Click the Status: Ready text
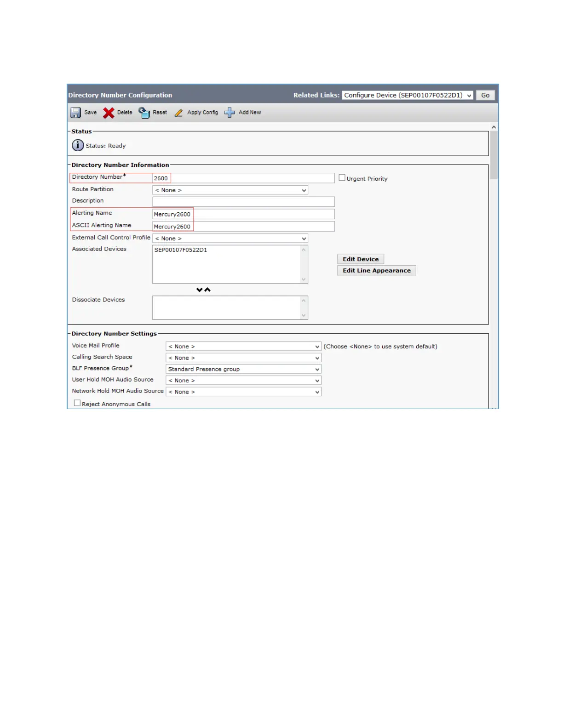 click(106, 146)
